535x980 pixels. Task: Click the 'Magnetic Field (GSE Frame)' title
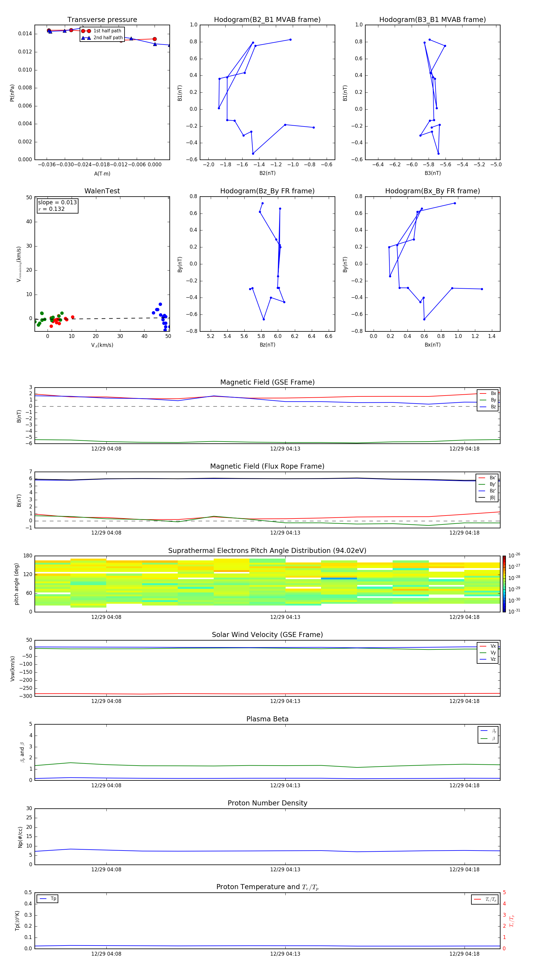click(267, 382)
